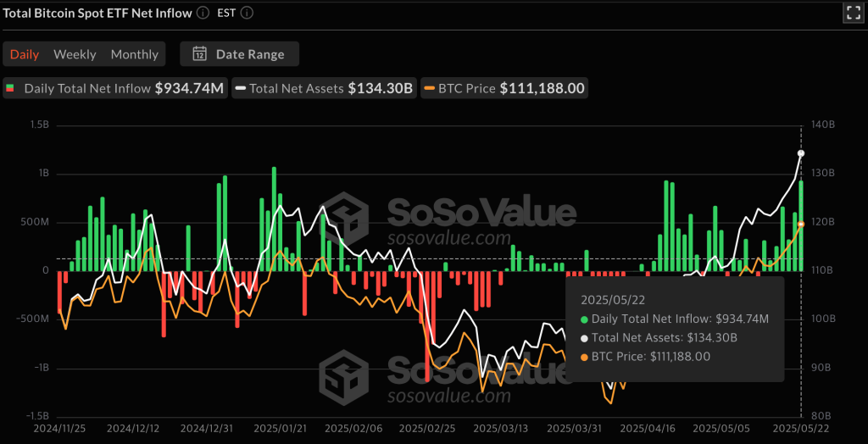Click the -500M left axis label

[35, 319]
